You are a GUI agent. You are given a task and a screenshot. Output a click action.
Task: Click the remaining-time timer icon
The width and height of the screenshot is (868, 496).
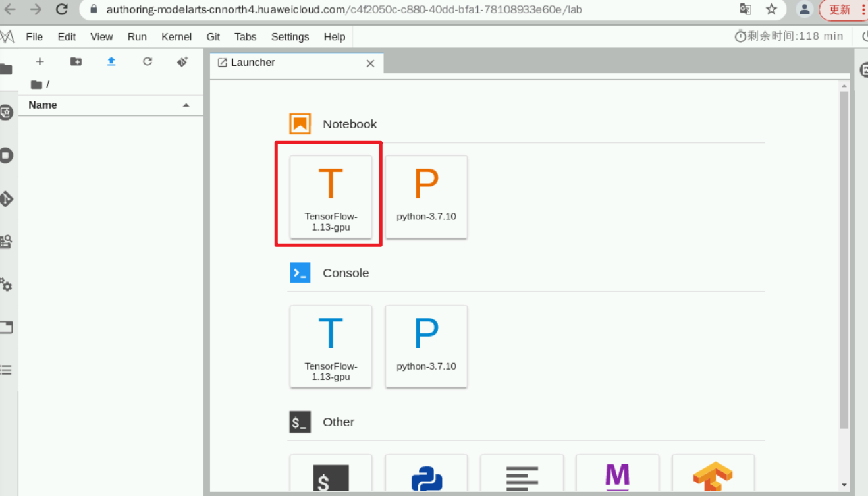[x=740, y=36]
